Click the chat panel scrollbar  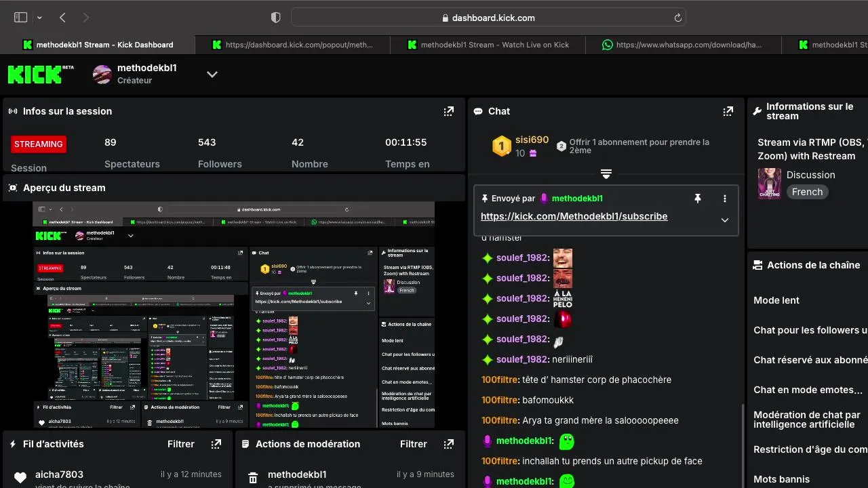point(743,445)
